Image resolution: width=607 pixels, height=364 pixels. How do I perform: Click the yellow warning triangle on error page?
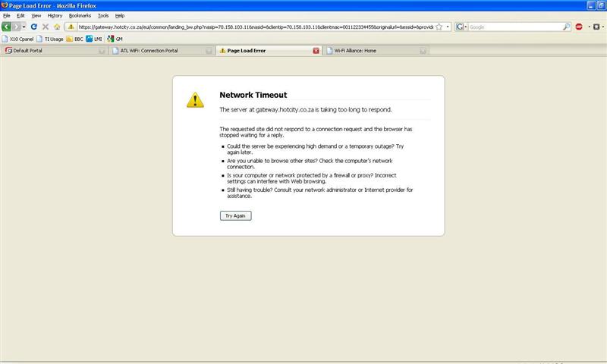[195, 100]
